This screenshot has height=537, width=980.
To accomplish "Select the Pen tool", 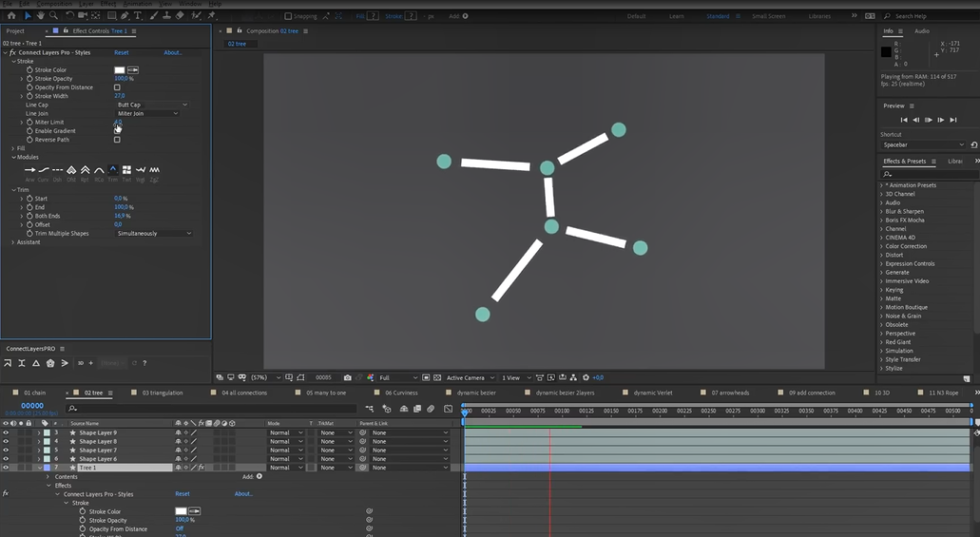I will [125, 15].
